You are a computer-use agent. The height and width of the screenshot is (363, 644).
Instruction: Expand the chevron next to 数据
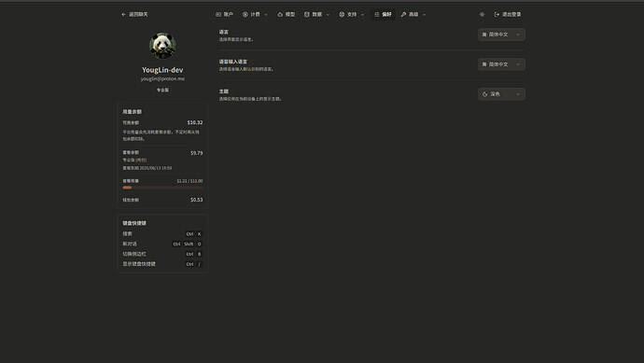tap(328, 15)
